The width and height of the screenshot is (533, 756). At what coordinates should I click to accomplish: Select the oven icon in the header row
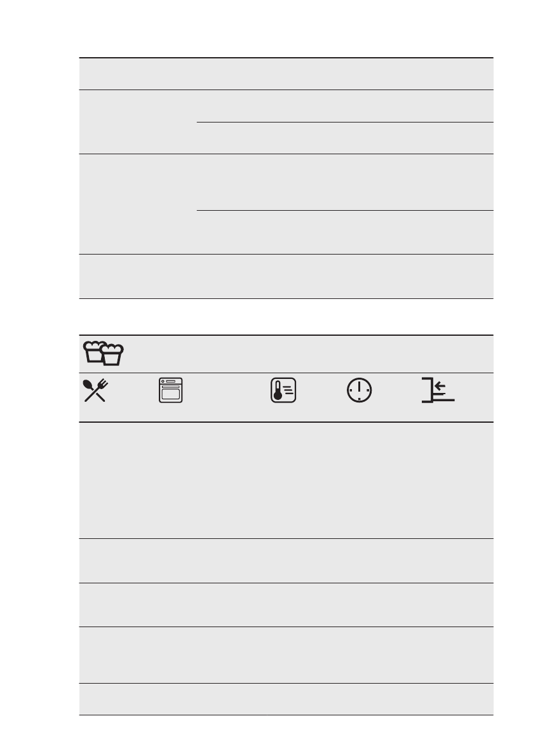point(171,390)
